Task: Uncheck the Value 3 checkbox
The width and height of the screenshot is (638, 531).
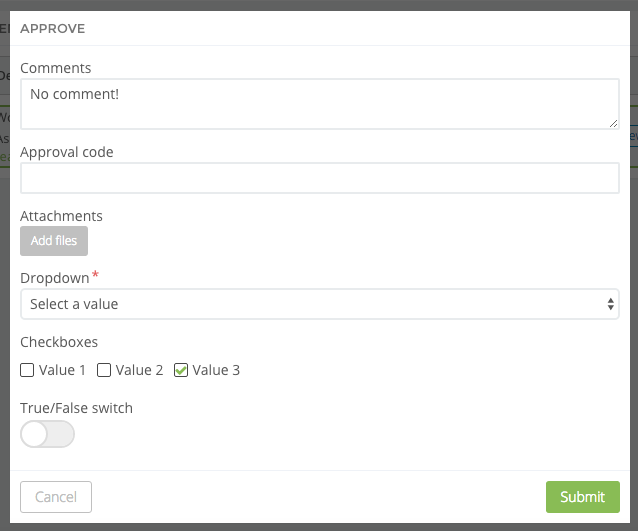Action: point(181,370)
